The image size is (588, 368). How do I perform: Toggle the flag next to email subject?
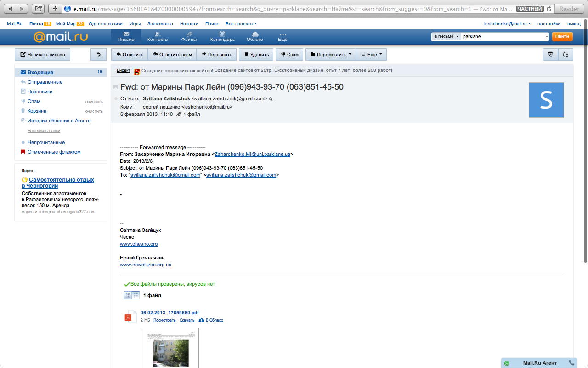pyautogui.click(x=116, y=87)
